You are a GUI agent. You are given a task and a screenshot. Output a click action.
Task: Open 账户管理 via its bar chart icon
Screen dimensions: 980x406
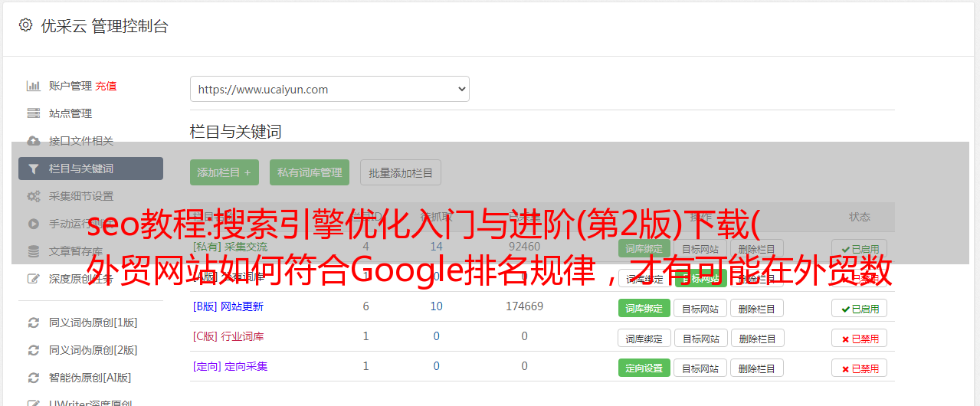pyautogui.click(x=34, y=86)
